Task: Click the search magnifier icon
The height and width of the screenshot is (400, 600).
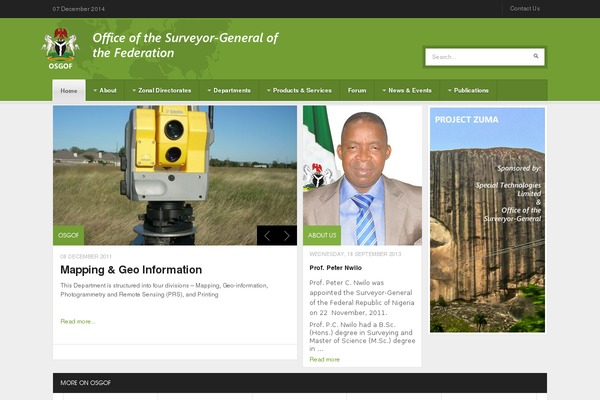Action: [536, 56]
